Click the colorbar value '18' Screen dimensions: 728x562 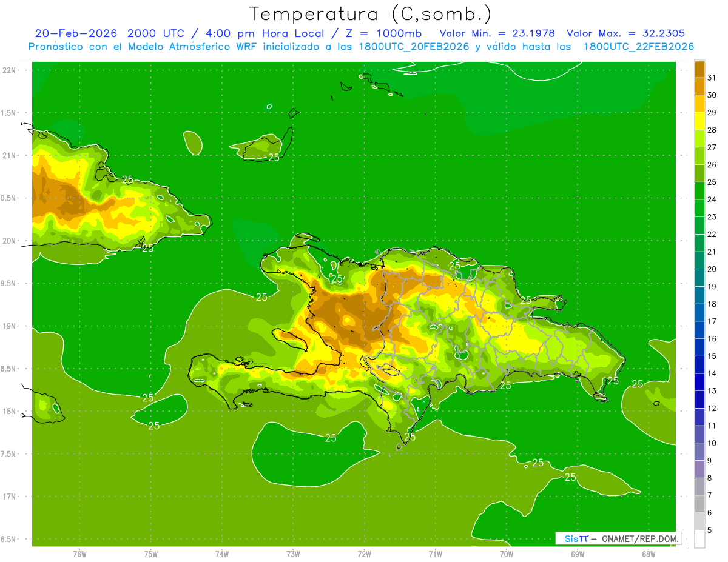pyautogui.click(x=712, y=304)
